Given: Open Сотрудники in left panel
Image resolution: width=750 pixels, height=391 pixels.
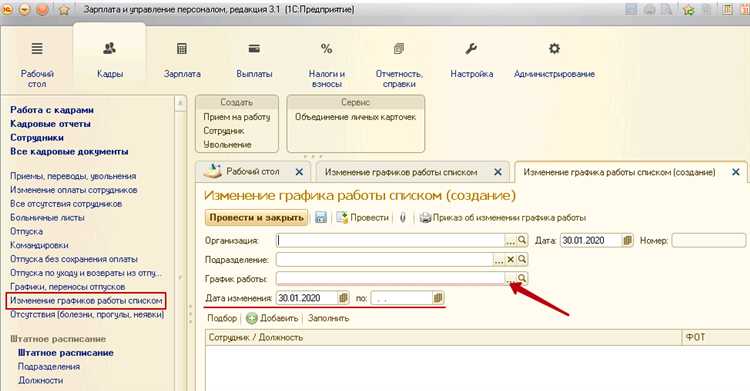Looking at the screenshot, I should (x=37, y=138).
